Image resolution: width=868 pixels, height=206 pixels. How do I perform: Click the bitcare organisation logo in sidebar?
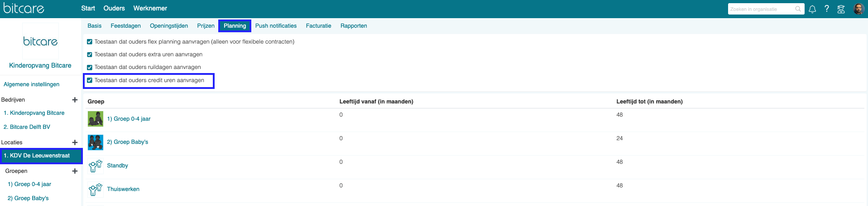pos(40,41)
